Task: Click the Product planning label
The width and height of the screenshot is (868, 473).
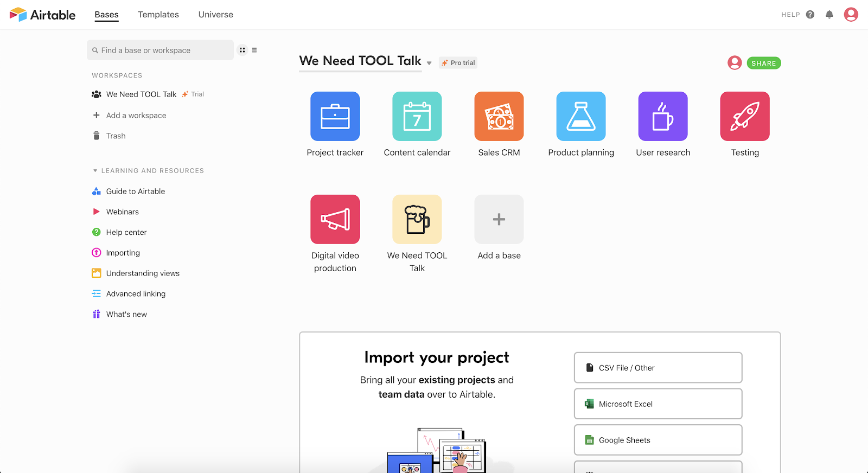Action: coord(581,152)
